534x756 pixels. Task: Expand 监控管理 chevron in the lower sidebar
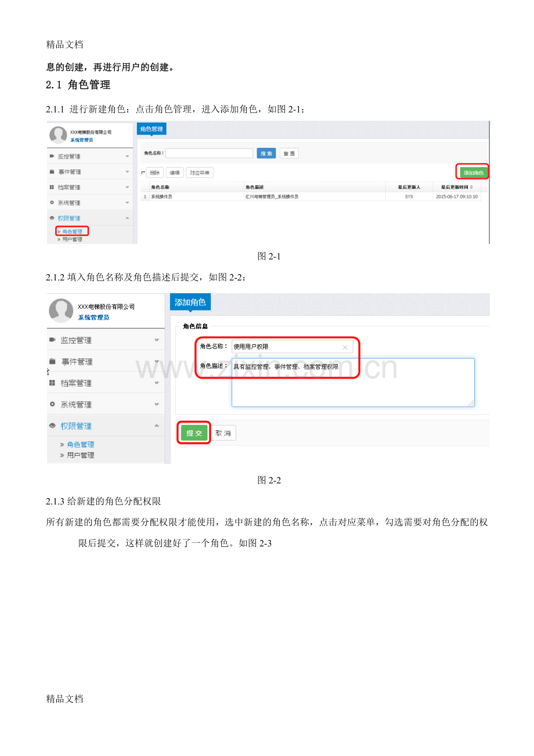pos(157,340)
